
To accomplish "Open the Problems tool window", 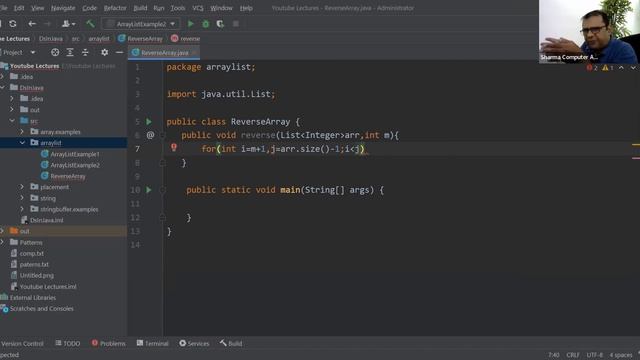I will point(109,344).
